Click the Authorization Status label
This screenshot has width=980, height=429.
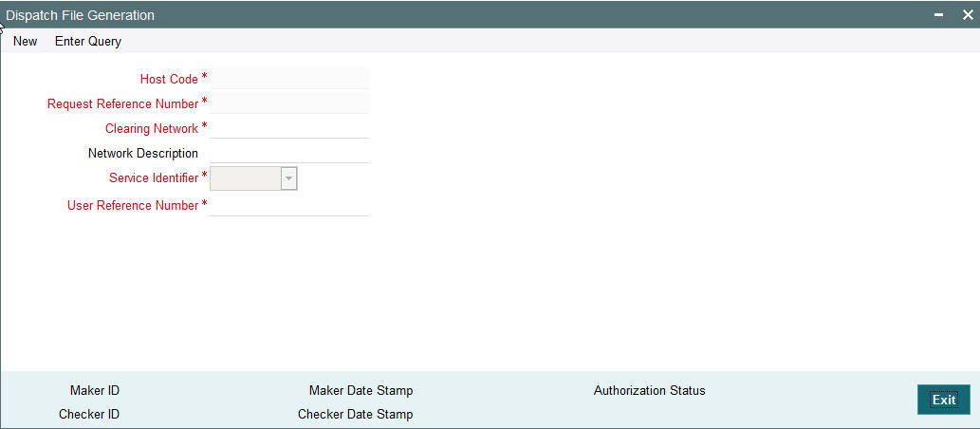pos(649,390)
